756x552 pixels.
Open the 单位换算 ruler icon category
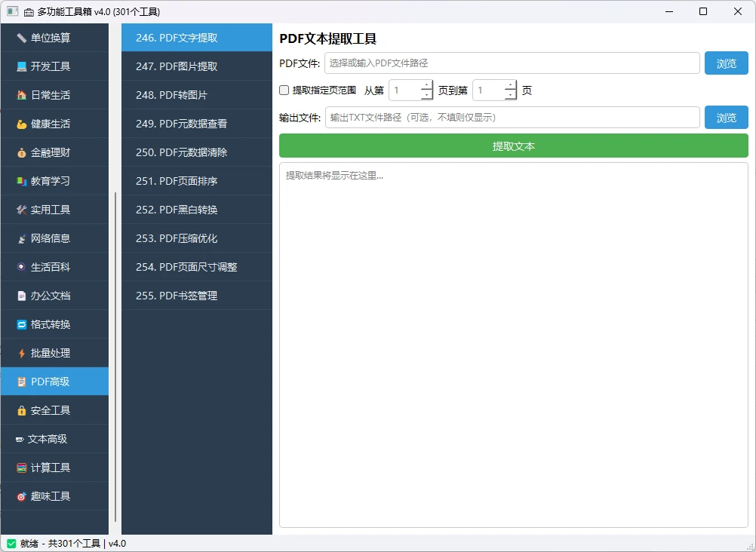[x=21, y=38]
